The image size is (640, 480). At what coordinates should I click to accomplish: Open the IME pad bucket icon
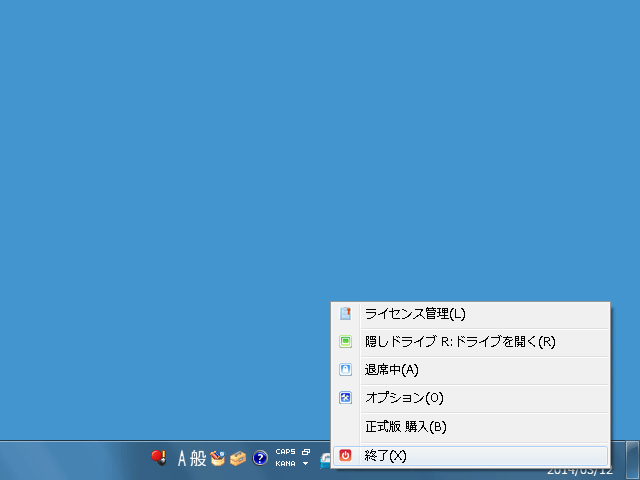tap(218, 458)
